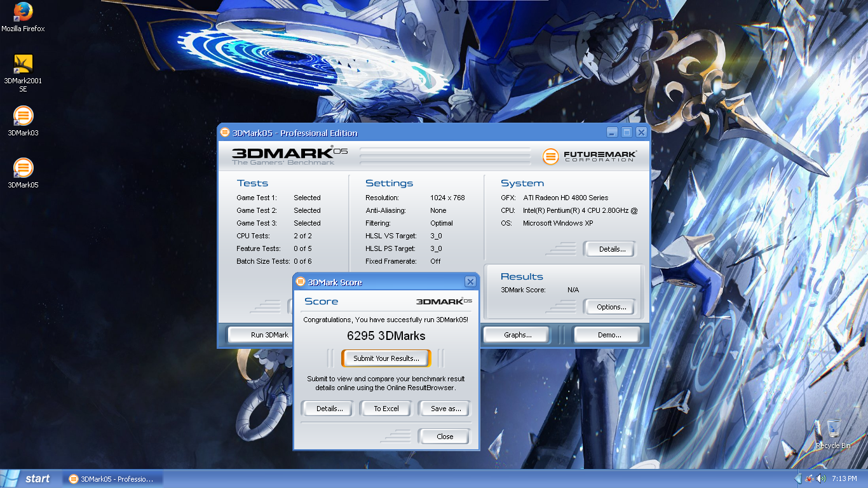Click the security alert tray icon
The image size is (868, 488).
click(x=810, y=478)
